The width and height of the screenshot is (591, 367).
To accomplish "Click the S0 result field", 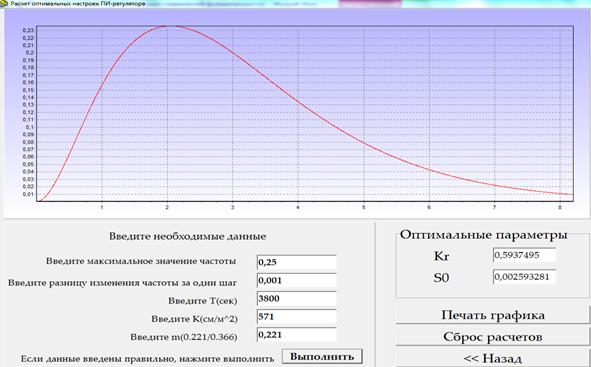I will [x=524, y=277].
